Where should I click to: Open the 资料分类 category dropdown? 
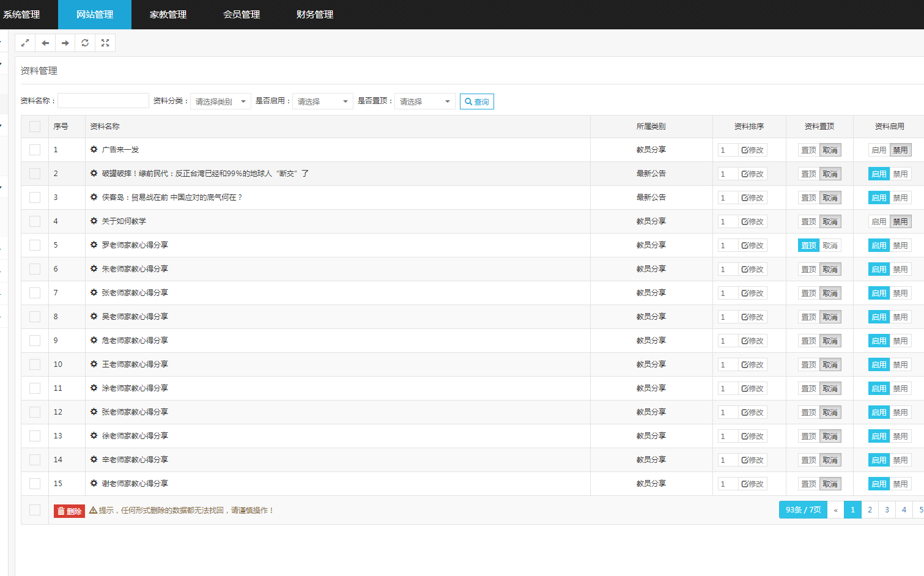(x=220, y=102)
